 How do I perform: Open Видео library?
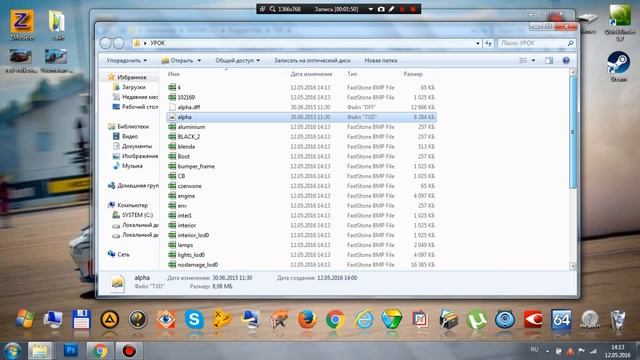tap(130, 136)
